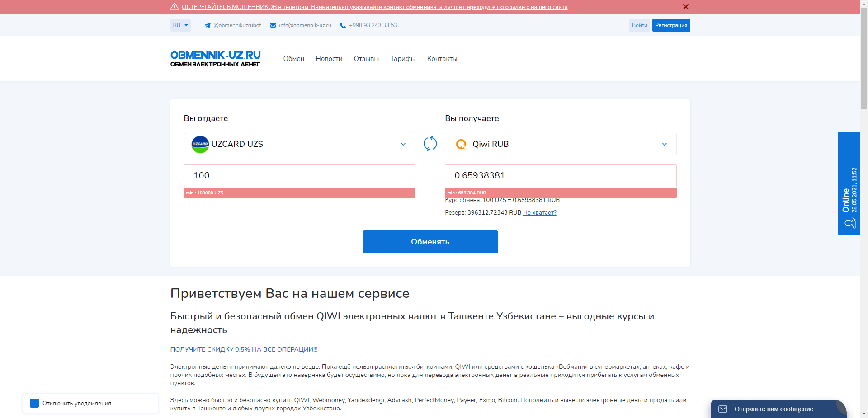Expand the UZCARD UZS currency dropdown

click(403, 144)
